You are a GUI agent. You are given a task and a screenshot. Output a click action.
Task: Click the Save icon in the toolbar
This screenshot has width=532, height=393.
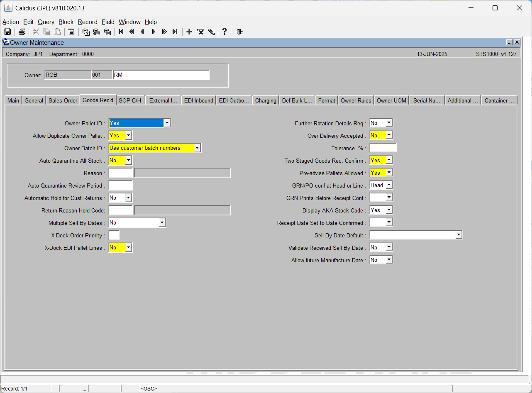coord(7,32)
